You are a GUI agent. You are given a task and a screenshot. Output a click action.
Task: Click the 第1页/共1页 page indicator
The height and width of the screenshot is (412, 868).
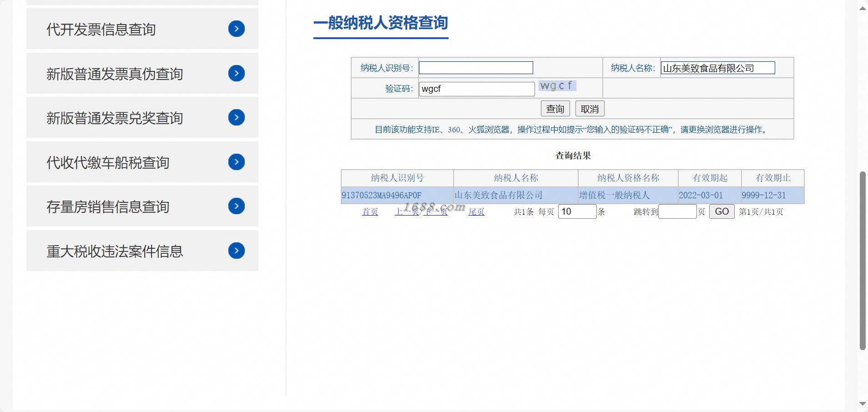point(761,212)
